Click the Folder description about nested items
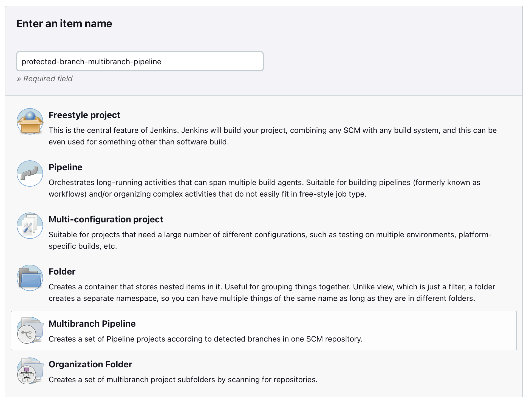The image size is (532, 397). (x=272, y=292)
